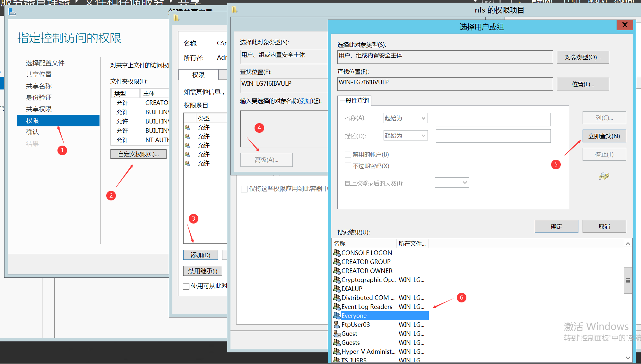Select the 权限 tab in advanced security window
The width and height of the screenshot is (641, 364).
point(198,75)
